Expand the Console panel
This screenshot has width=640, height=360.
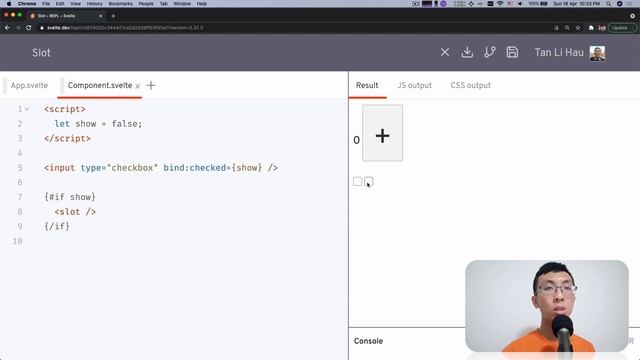(368, 341)
